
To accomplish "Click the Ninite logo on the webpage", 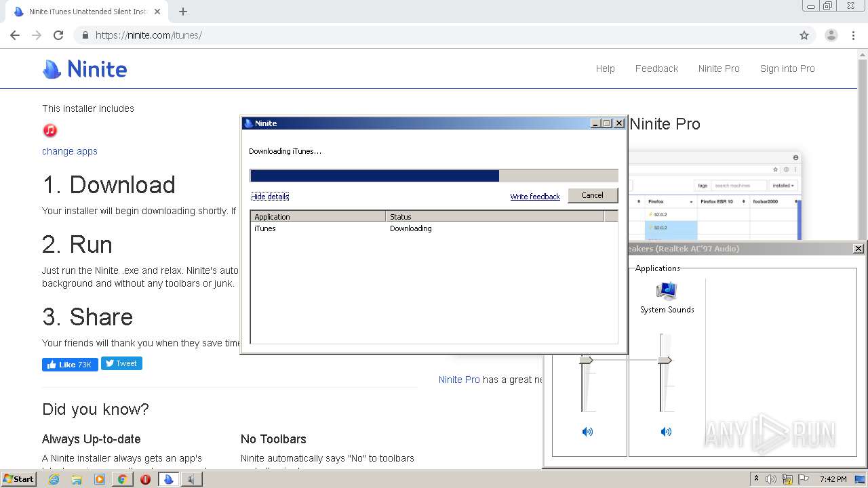I will click(85, 68).
